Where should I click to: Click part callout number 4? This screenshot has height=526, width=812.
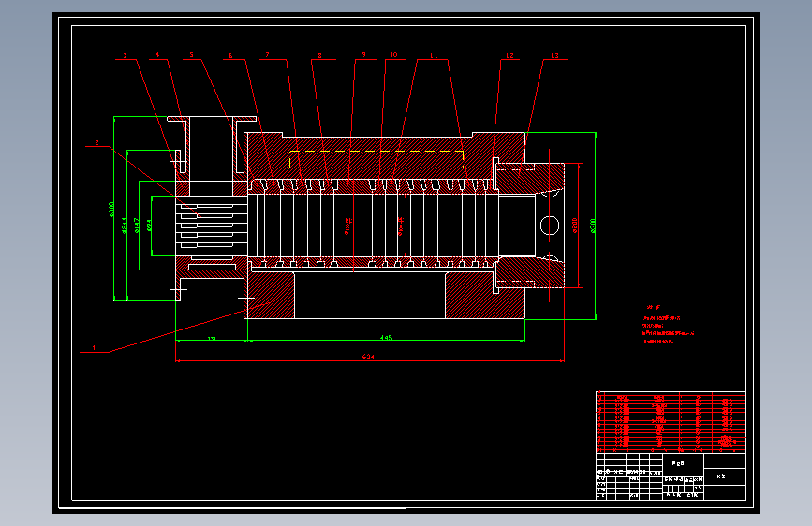point(157,55)
